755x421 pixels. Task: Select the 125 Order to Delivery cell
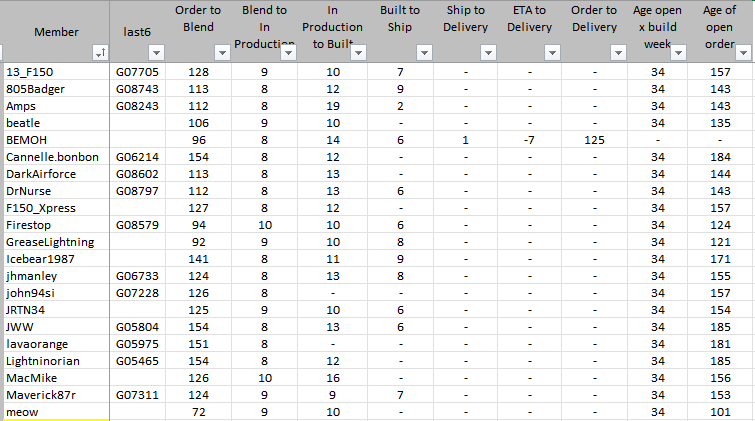[x=594, y=140]
